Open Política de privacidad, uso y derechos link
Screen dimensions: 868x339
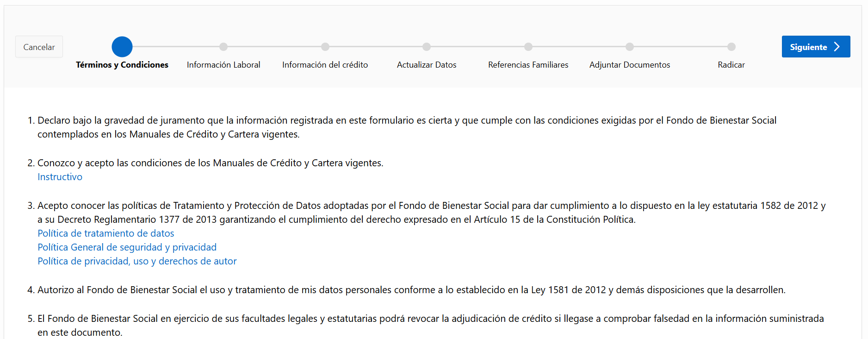[137, 261]
